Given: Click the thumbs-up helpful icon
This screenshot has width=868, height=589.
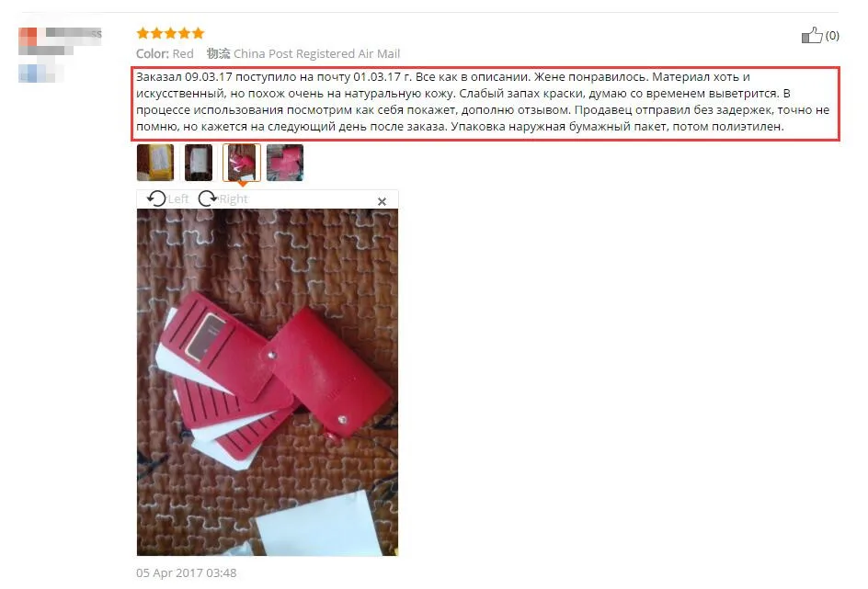Looking at the screenshot, I should click(x=812, y=36).
